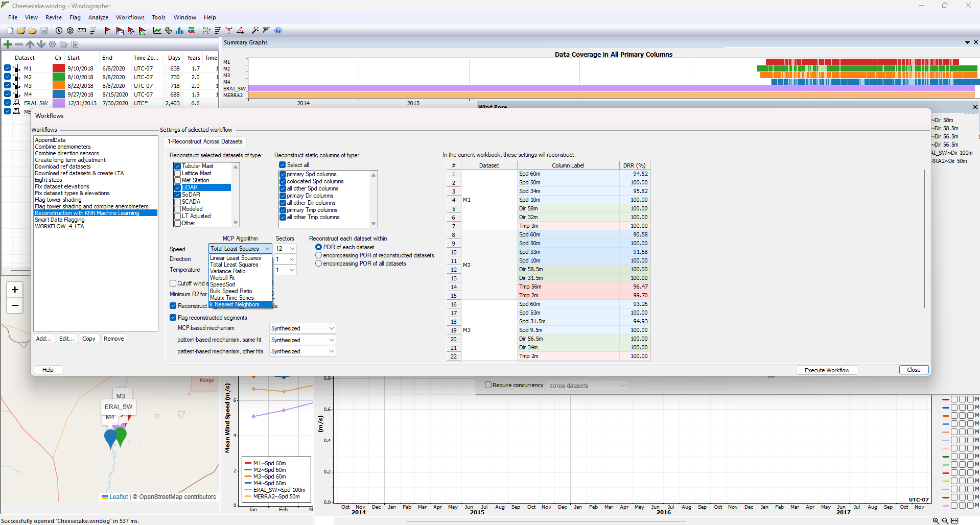Click the Help question mark toolbar icon

[x=278, y=30]
